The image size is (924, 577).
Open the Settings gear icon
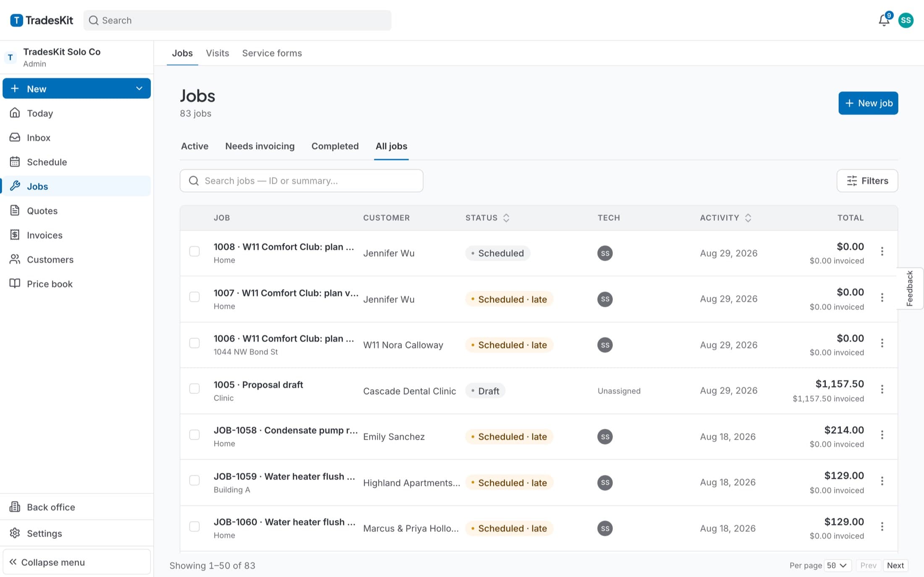pyautogui.click(x=15, y=533)
